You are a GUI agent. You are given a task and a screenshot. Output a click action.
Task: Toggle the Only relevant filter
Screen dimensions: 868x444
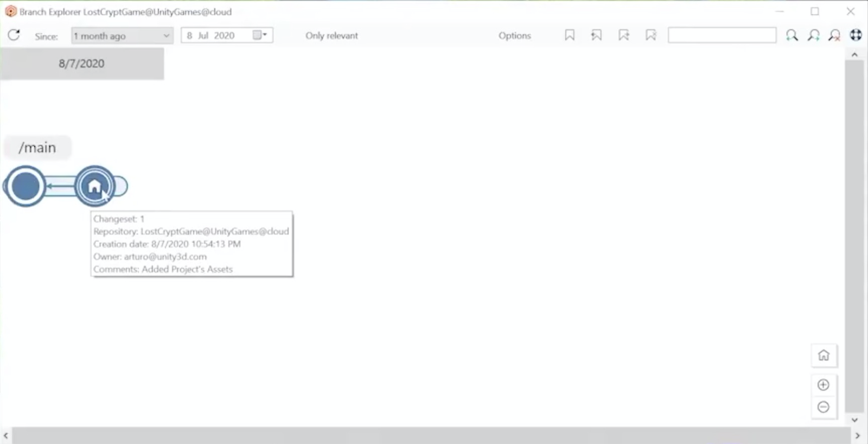[x=331, y=36]
